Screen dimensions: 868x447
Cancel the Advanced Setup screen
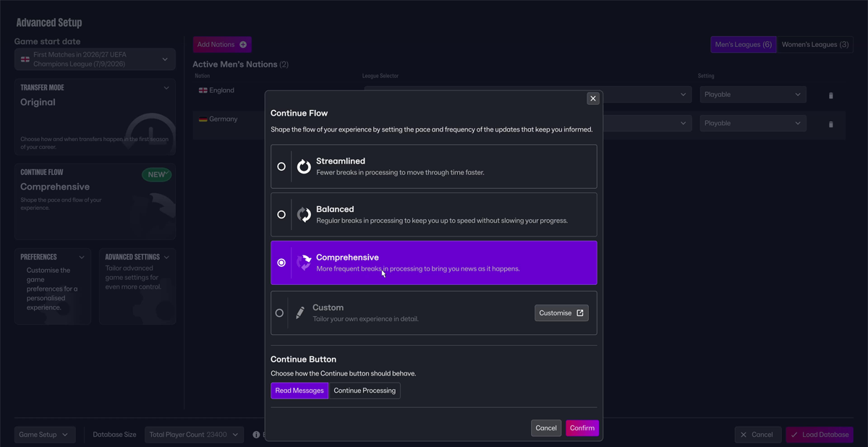[757, 435]
